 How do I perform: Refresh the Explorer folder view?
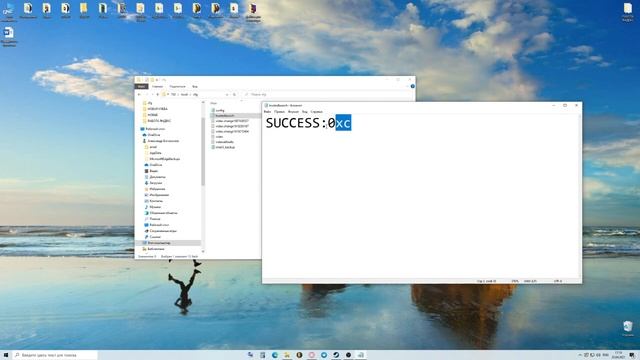234,94
